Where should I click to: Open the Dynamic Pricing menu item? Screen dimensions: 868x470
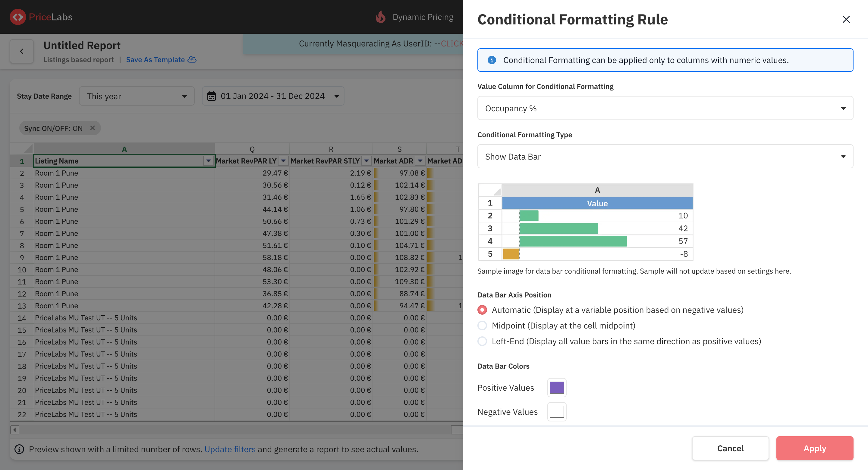(x=423, y=17)
